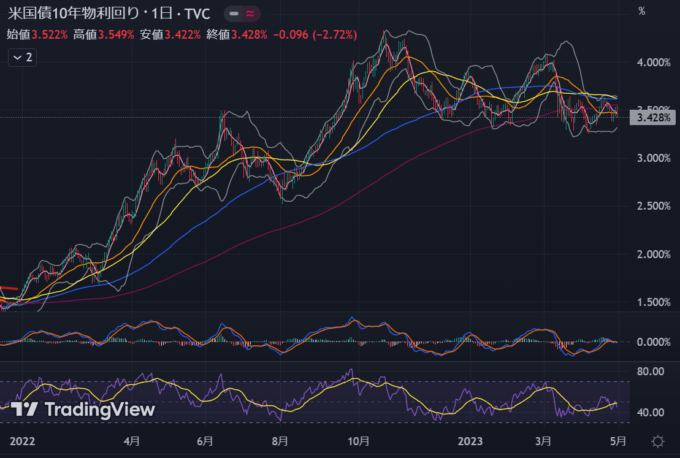Open chart settings gear icon

(658, 441)
